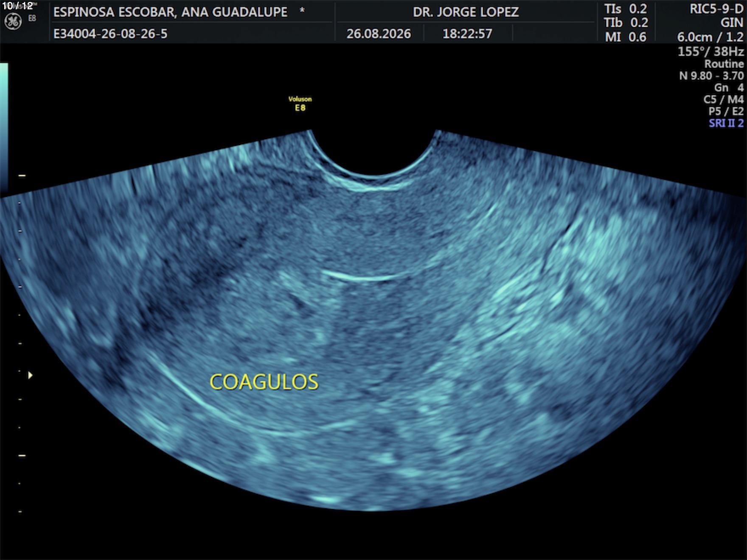
Task: Click the exam time 18:22:57
Action: 467,34
